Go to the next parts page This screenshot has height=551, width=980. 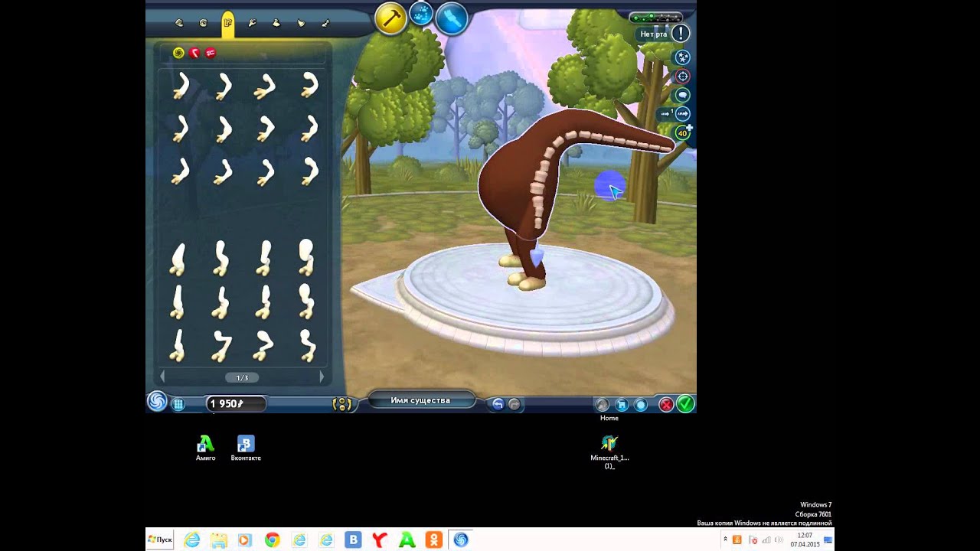point(322,377)
